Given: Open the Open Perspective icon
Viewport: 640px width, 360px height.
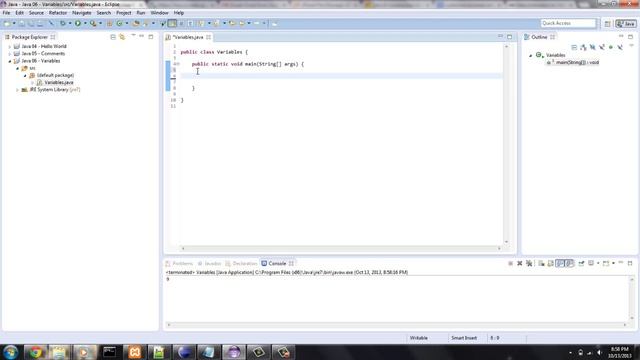Looking at the screenshot, I should [x=607, y=24].
